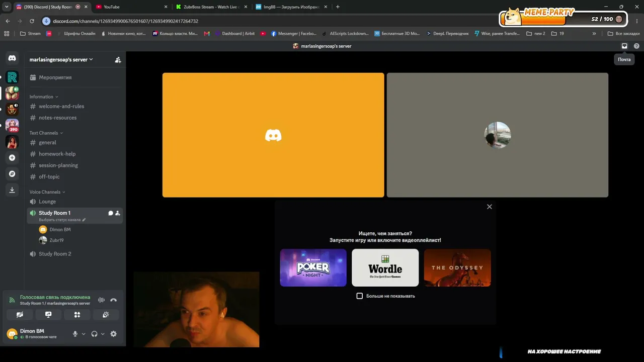Launch the Poker Night activity
Screen dimensions: 644x362
tap(313, 267)
